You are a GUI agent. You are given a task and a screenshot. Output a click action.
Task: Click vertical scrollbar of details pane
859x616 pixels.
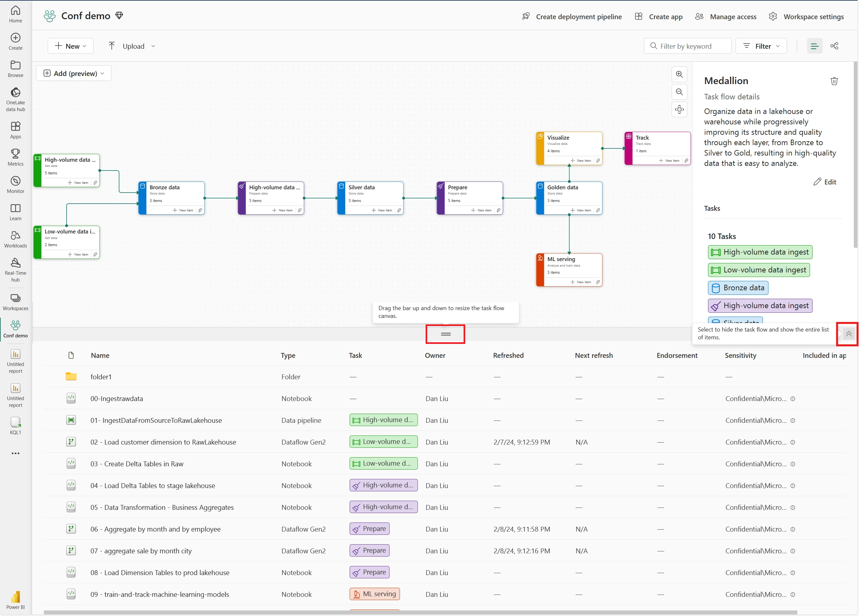pos(856,155)
